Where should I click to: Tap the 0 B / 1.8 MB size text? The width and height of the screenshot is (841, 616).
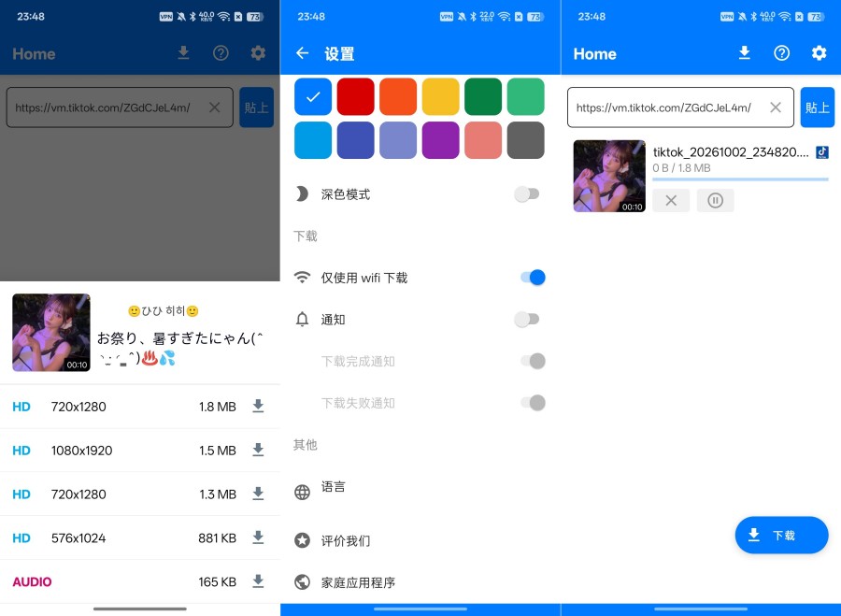681,168
